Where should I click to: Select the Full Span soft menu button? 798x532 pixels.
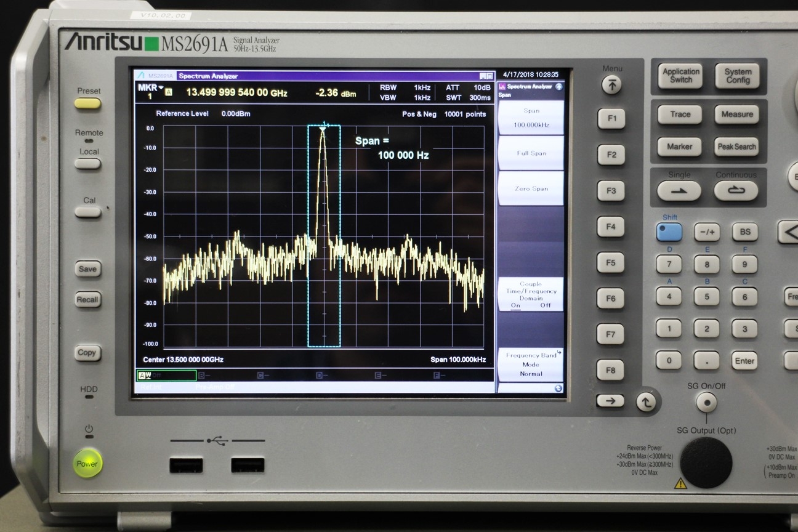[531, 153]
